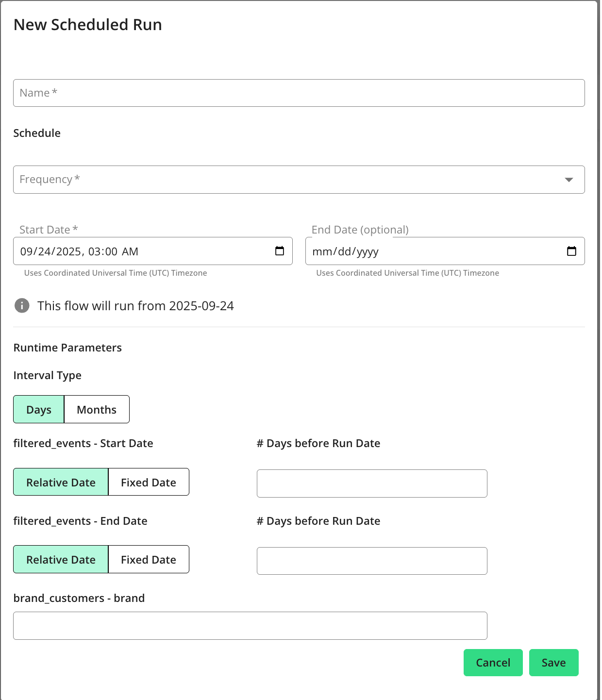Expand the Frequency dropdown arrow
The width and height of the screenshot is (602, 700).
pyautogui.click(x=569, y=180)
